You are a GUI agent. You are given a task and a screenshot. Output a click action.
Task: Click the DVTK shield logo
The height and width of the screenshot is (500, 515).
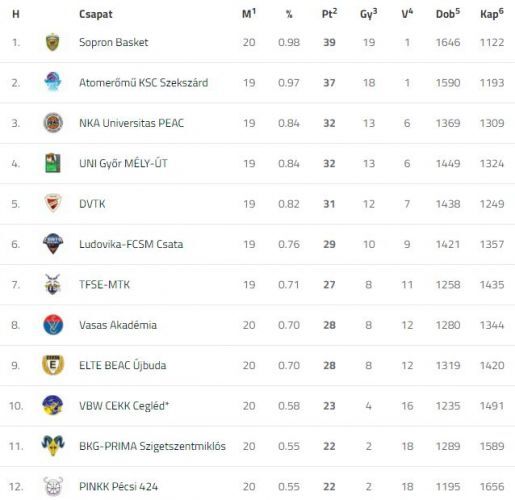tap(53, 203)
